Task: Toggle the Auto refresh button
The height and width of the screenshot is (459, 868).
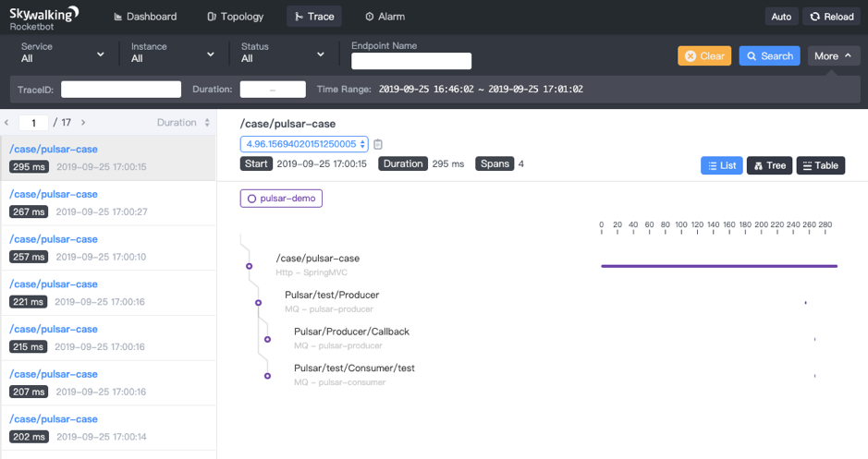Action: (780, 17)
